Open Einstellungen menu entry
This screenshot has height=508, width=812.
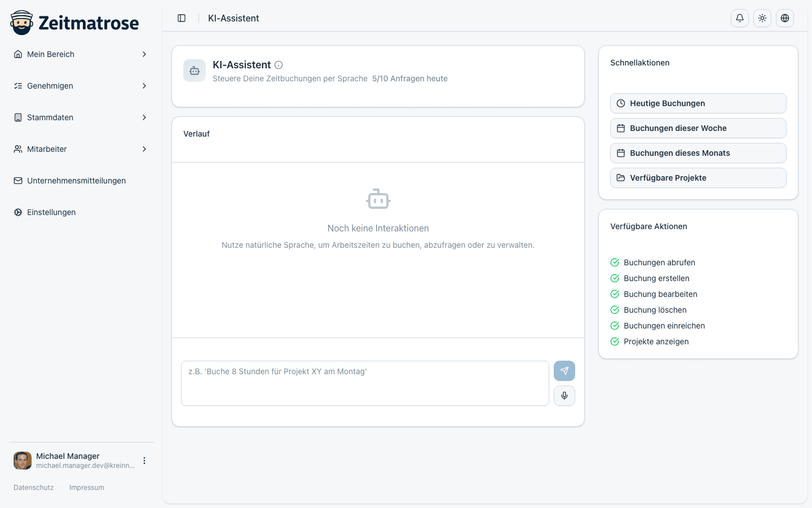coord(81,212)
